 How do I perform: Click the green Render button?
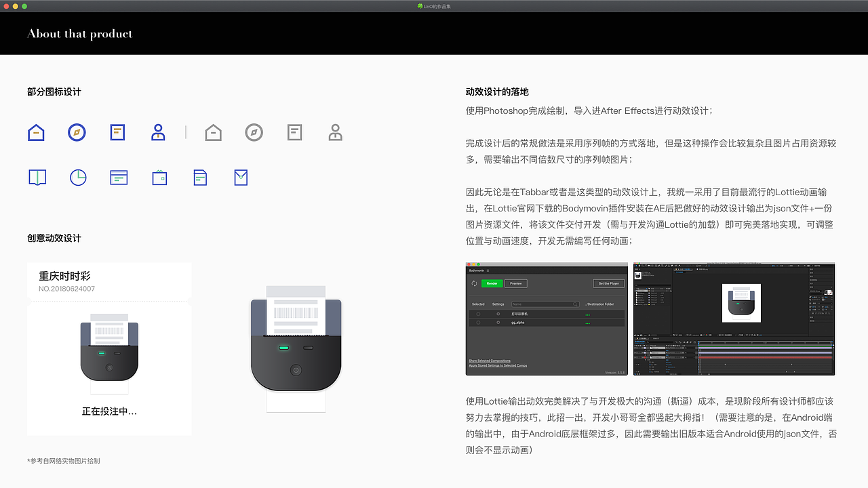click(492, 283)
